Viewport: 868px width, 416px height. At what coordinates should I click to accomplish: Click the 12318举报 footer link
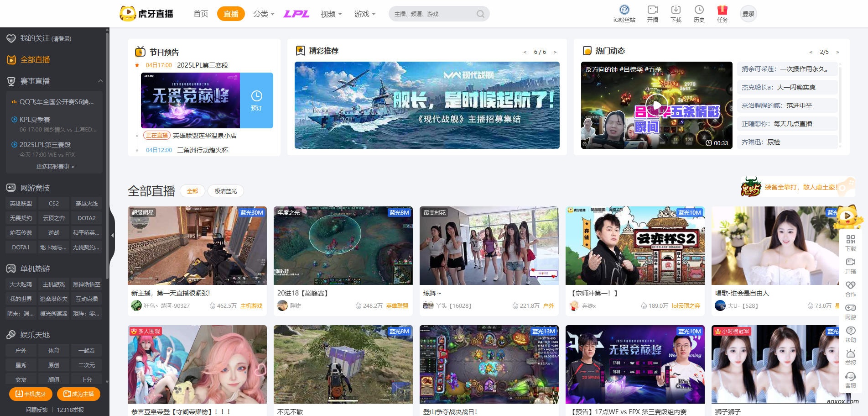[70, 410]
